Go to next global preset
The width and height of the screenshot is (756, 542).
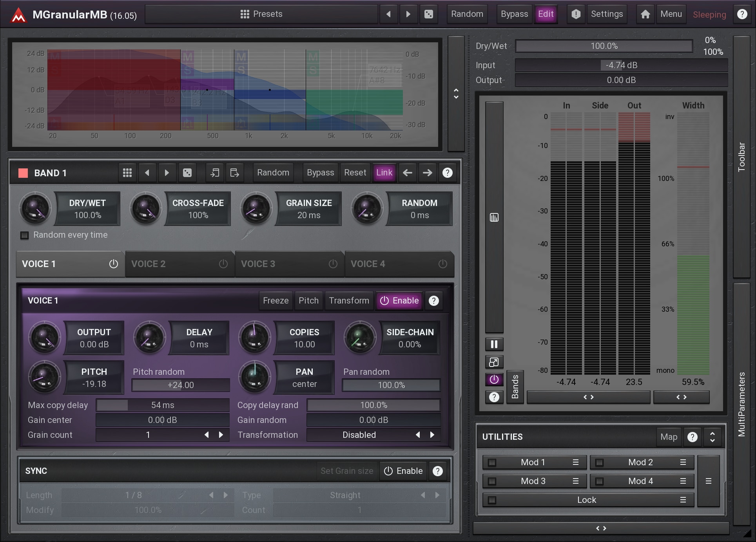[408, 14]
